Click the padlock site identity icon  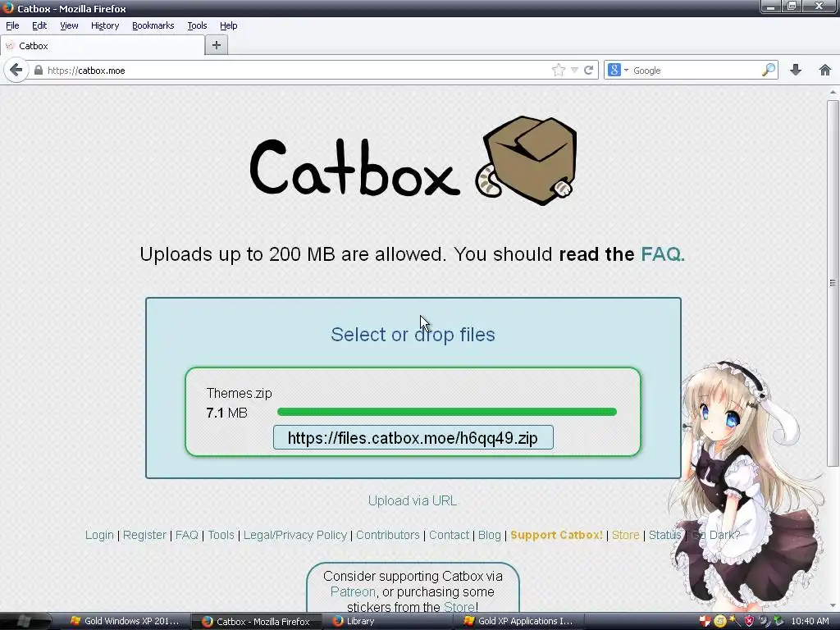(38, 71)
